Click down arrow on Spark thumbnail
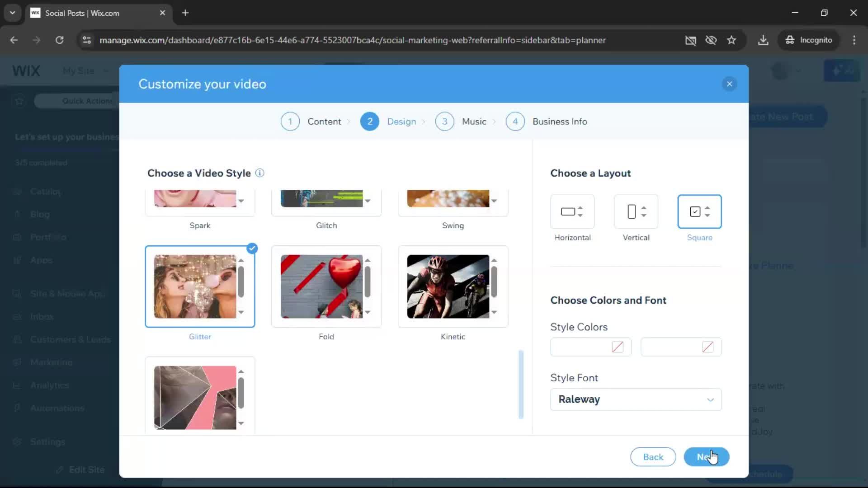 pyautogui.click(x=241, y=201)
